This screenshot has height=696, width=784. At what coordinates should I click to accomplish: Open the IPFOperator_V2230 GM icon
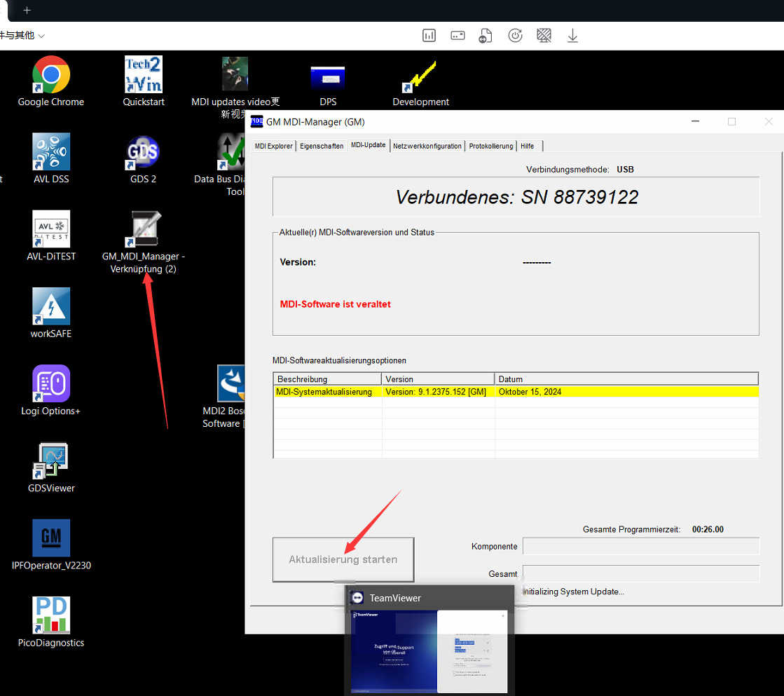(50, 538)
